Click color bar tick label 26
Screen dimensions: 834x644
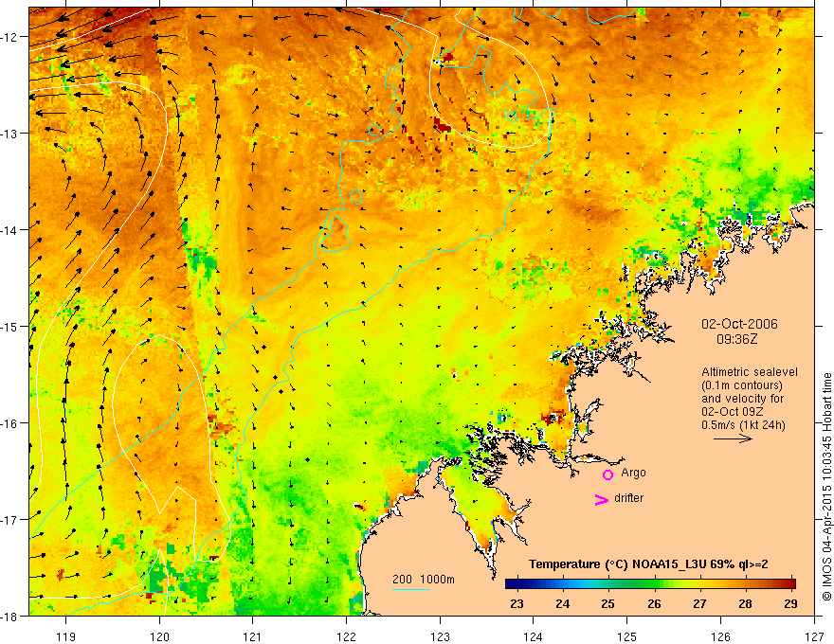(654, 603)
